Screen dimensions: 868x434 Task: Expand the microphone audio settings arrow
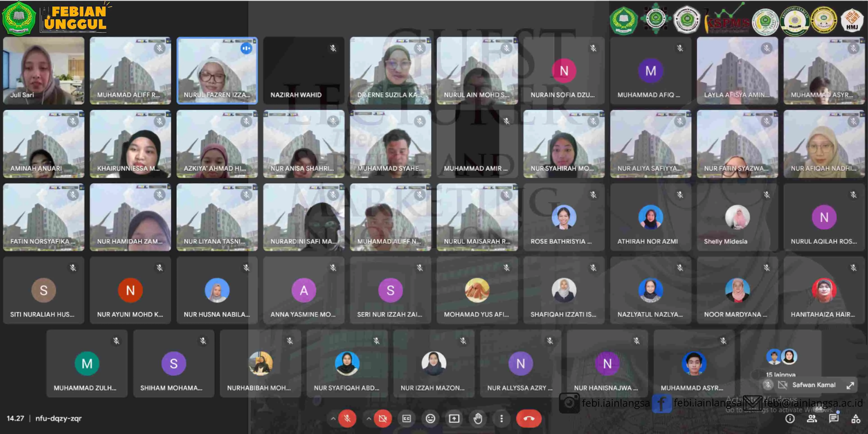tap(333, 418)
